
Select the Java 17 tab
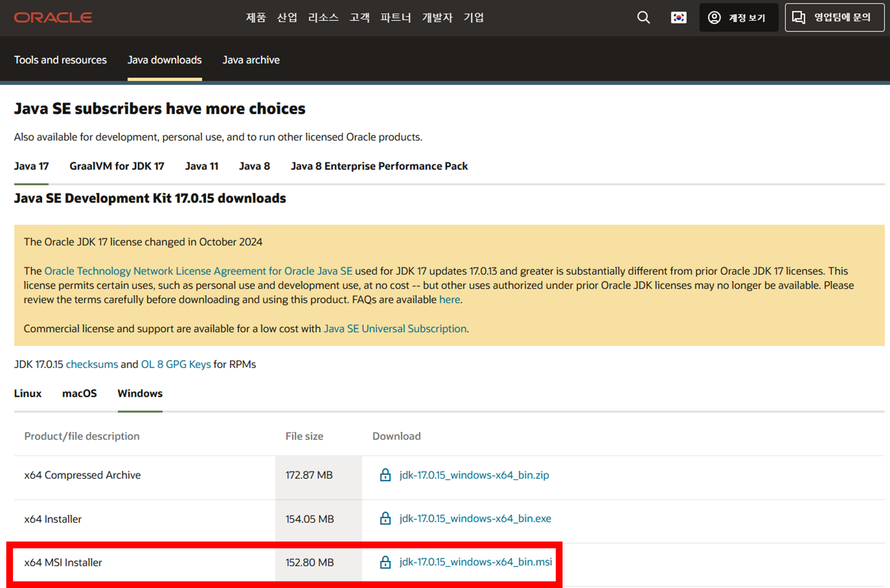tap(31, 166)
